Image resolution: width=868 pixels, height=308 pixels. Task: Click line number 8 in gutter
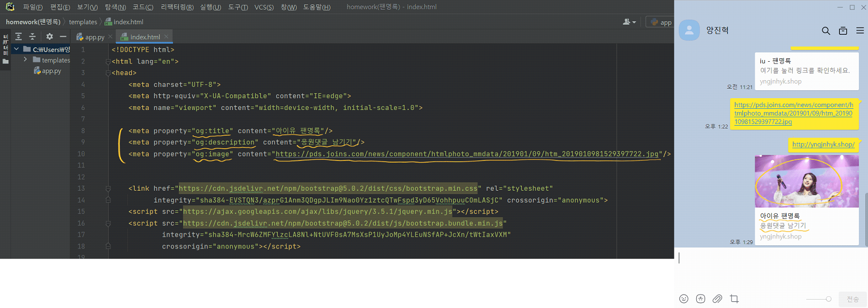(82, 131)
